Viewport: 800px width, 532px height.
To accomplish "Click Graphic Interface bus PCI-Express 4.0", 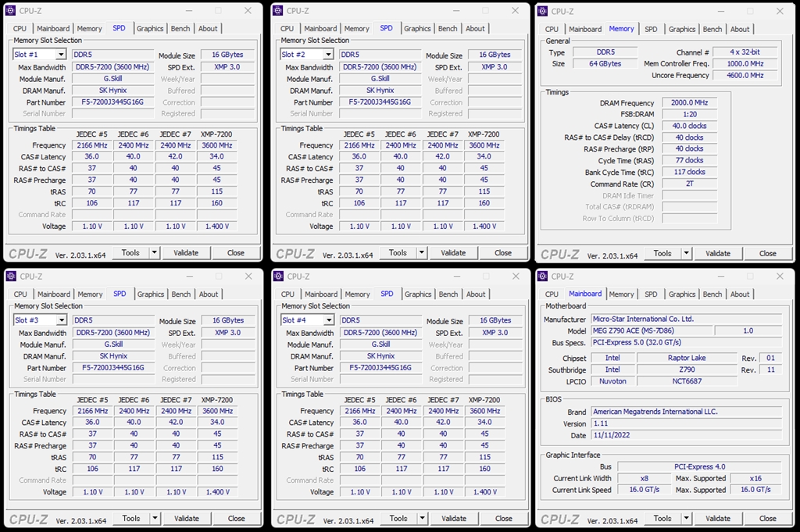I will coord(699,466).
